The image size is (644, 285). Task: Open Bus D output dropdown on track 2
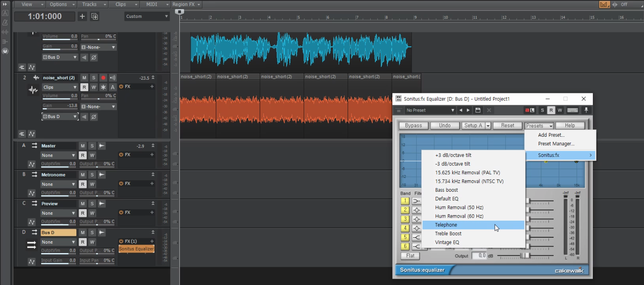[x=60, y=117]
